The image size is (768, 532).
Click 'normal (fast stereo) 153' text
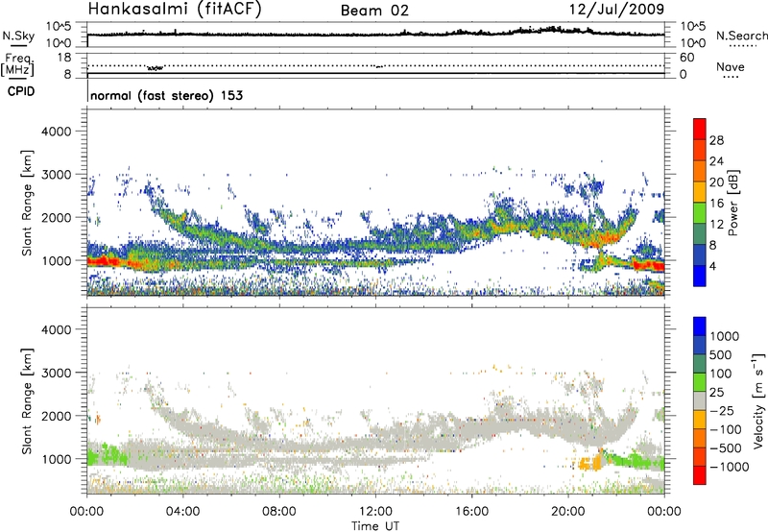tap(166, 96)
